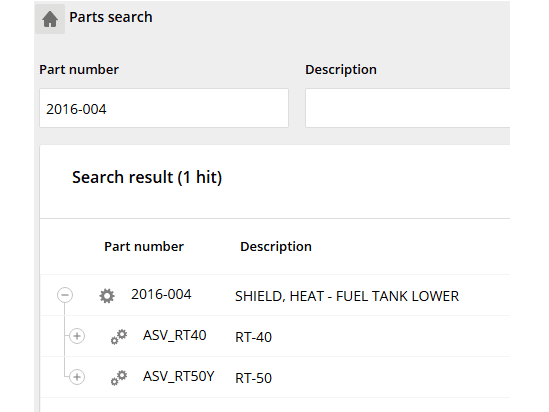Click the Parts search page title
This screenshot has width=549, height=412.
111,17
